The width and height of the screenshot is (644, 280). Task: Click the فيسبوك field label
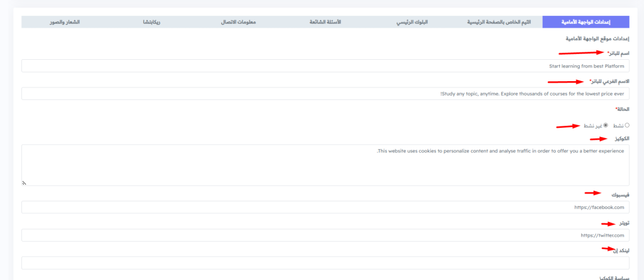(x=620, y=194)
